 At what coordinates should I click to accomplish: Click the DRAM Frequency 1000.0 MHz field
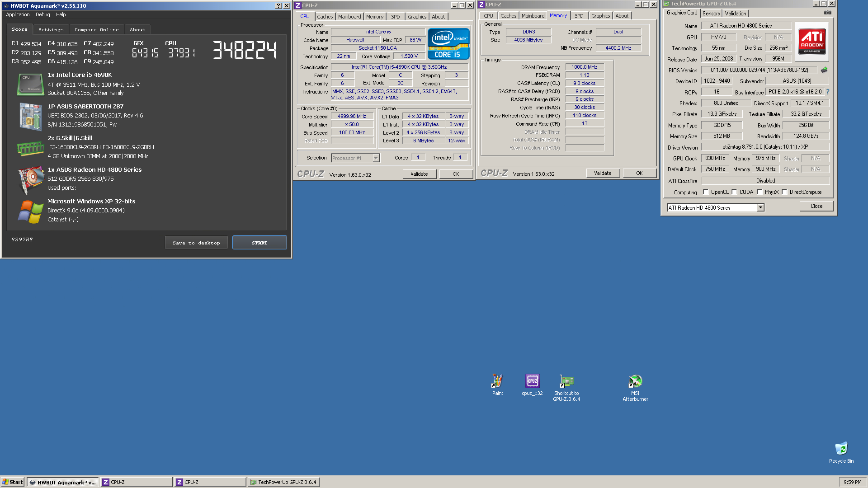pyautogui.click(x=585, y=67)
